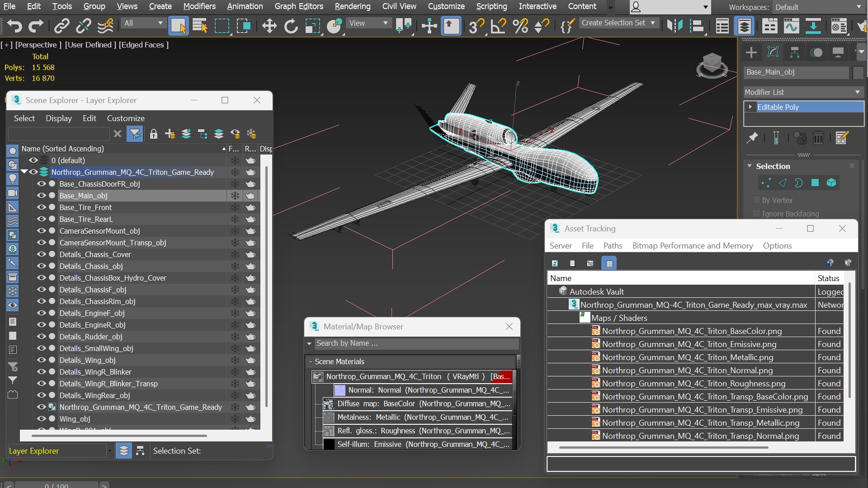Image resolution: width=868 pixels, height=488 pixels.
Task: Click the Undo arrow in main toolbar
Action: [x=14, y=26]
